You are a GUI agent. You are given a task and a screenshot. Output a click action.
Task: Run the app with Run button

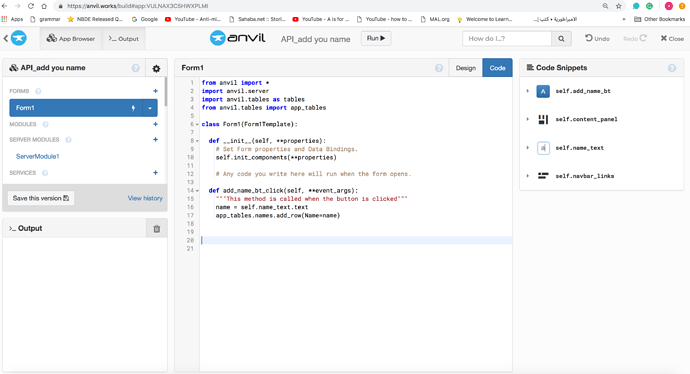[376, 38]
